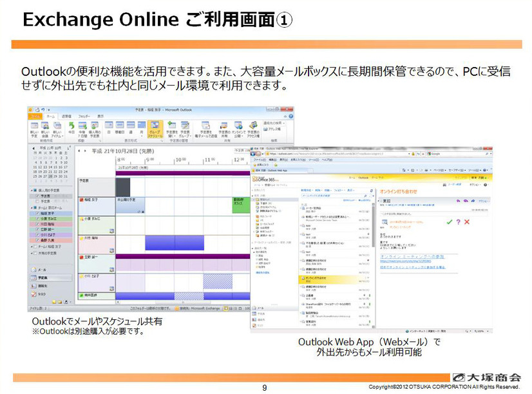Open New Items (新しいアイテム) dropdown
Image resolution: width=532 pixels, height=394 pixels.
(57, 130)
